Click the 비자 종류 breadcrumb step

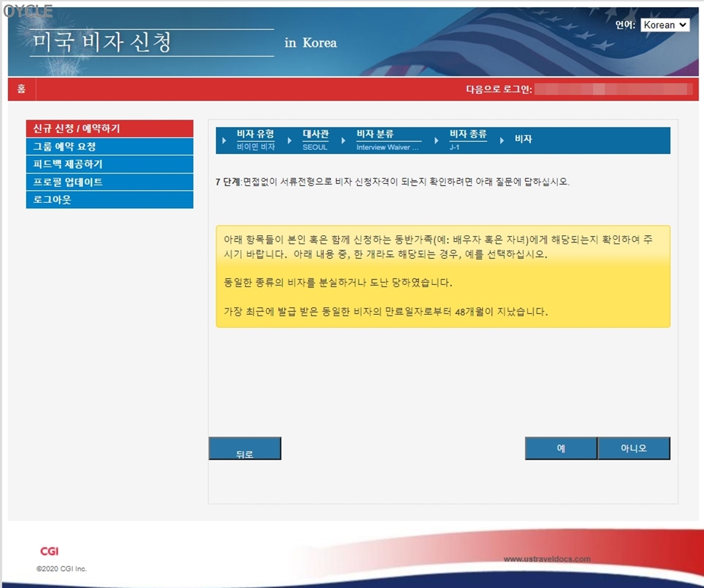[x=468, y=134]
